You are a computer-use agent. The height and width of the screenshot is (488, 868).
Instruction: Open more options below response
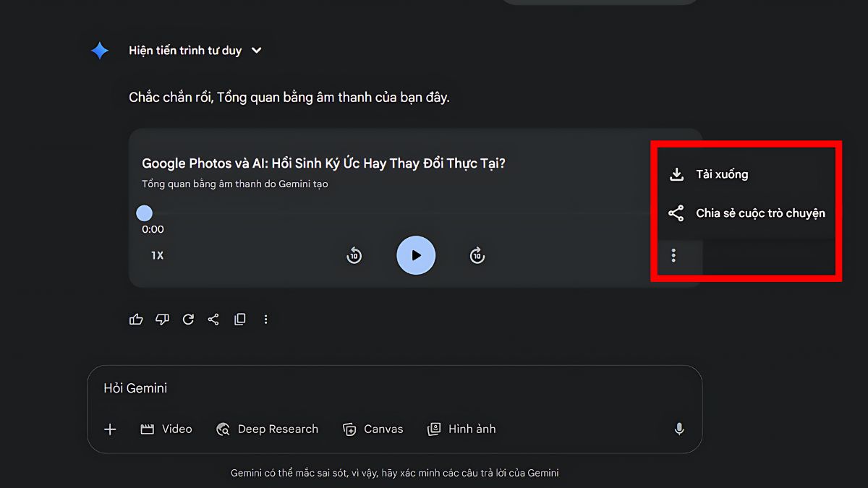tap(265, 319)
